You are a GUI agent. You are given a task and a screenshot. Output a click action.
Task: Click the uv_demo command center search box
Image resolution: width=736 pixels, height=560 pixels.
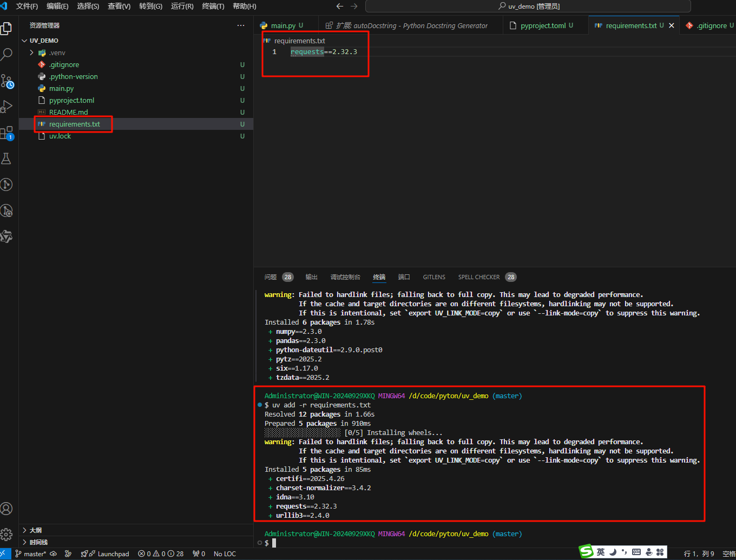pyautogui.click(x=528, y=6)
